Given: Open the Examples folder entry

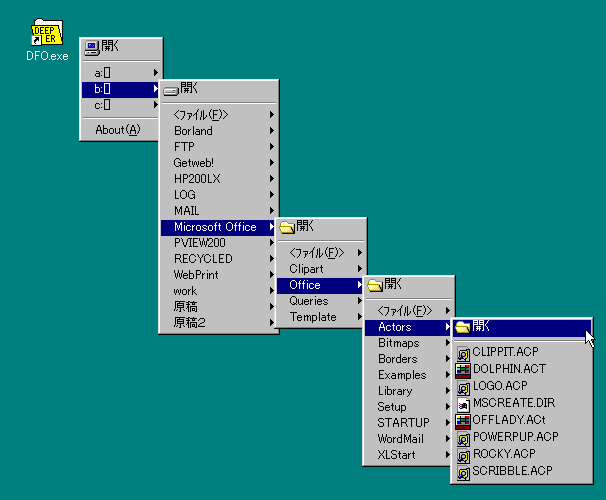Looking at the screenshot, I should pos(409,375).
